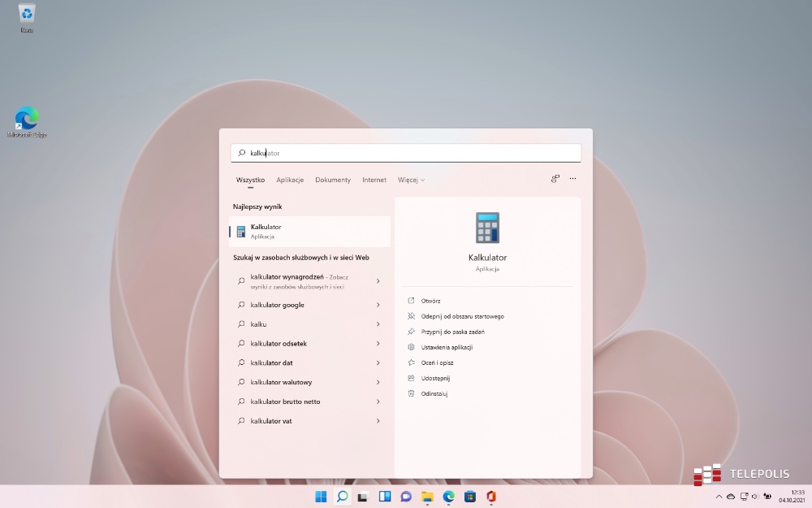Open the Recycle Bin desktop icon
The height and width of the screenshot is (508, 812).
(27, 15)
